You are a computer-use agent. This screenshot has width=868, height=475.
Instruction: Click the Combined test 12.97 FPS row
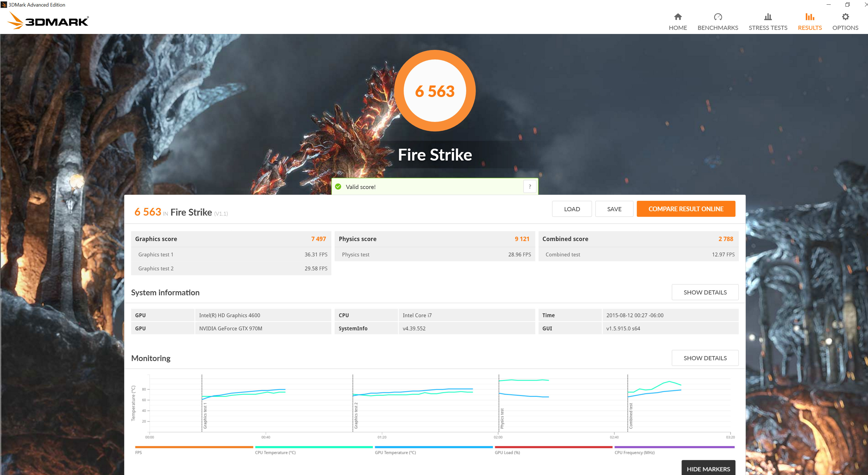point(638,254)
